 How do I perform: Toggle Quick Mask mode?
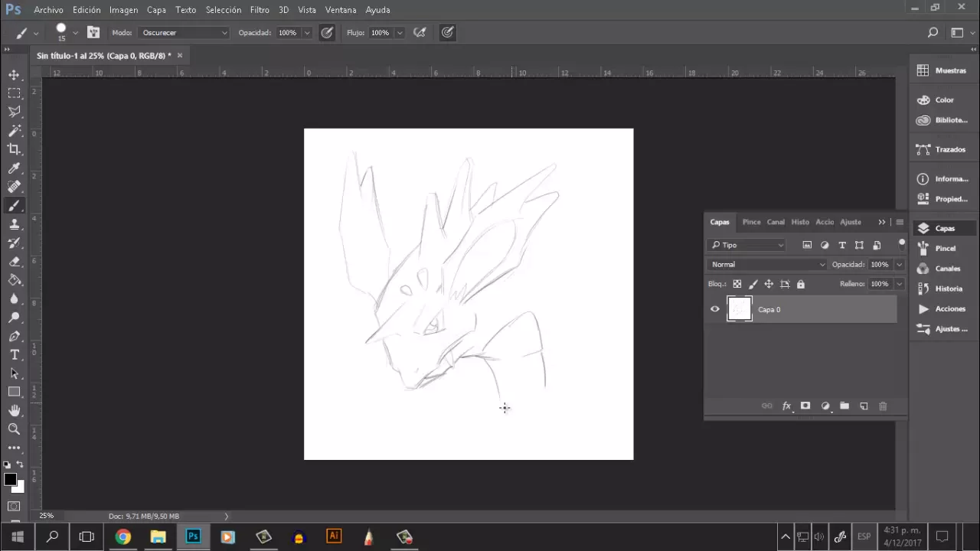click(14, 506)
